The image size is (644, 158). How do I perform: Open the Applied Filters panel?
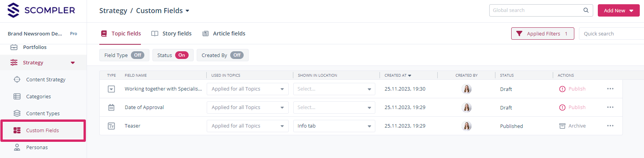pyautogui.click(x=542, y=34)
